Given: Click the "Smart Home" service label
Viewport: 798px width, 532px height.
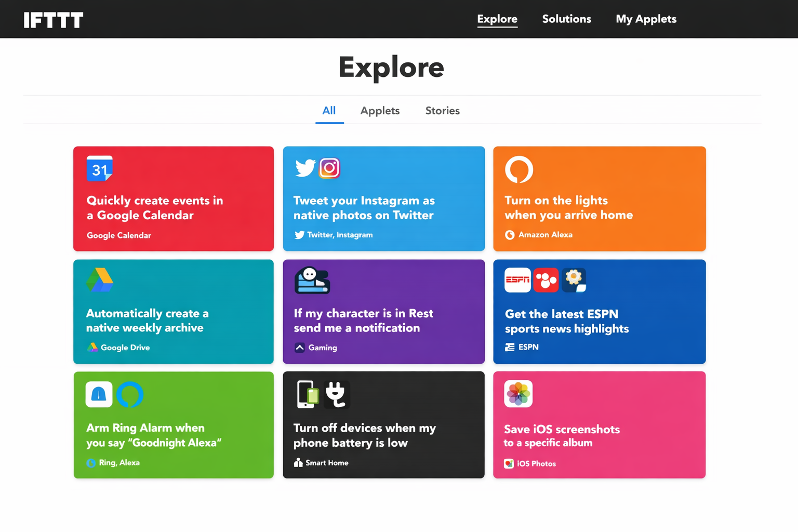Looking at the screenshot, I should (327, 462).
